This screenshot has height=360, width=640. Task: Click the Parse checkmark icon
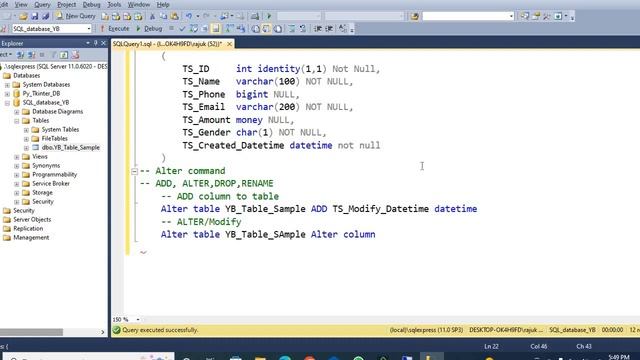(x=182, y=29)
